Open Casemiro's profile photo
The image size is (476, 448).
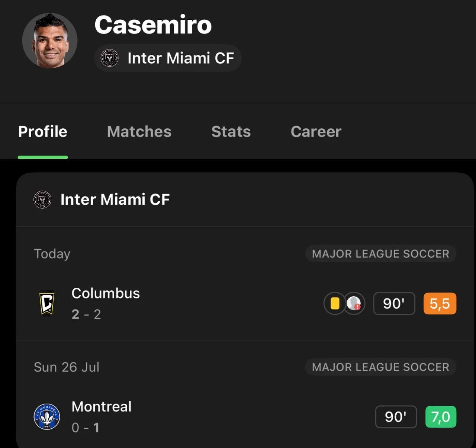pos(50,41)
